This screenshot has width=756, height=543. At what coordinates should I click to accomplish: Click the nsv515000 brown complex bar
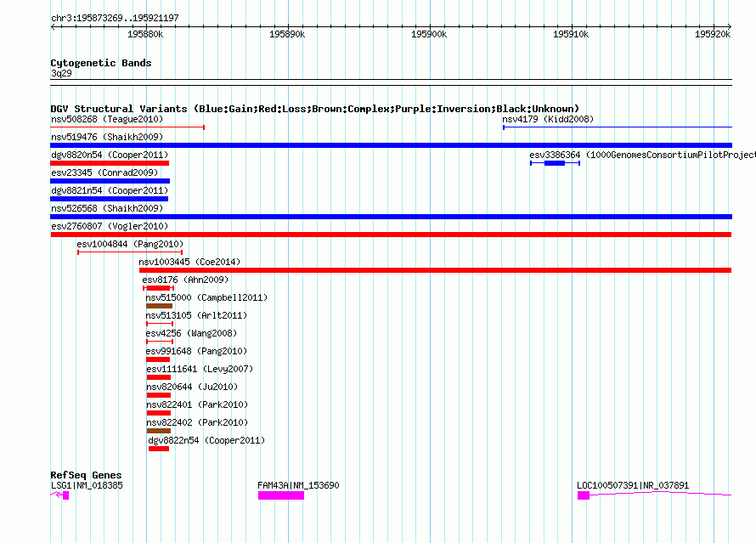(x=159, y=306)
